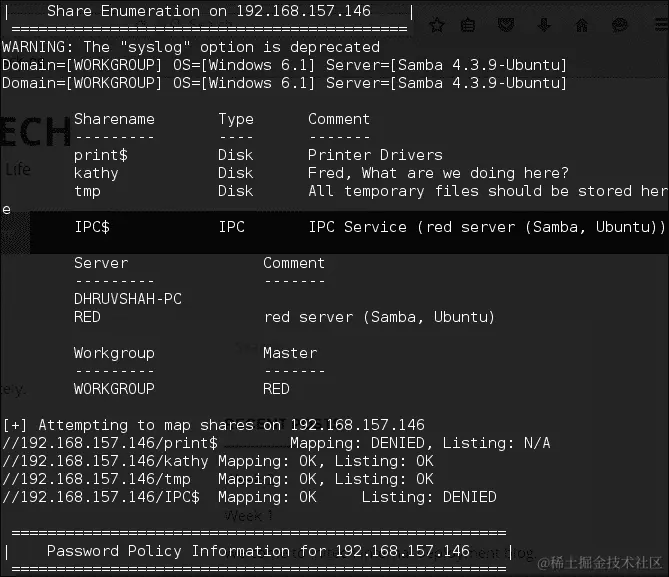The image size is (669, 577).
Task: Click the first Domain=[WORKGROUP] OS=[Windows 6.1] line
Action: (x=284, y=65)
